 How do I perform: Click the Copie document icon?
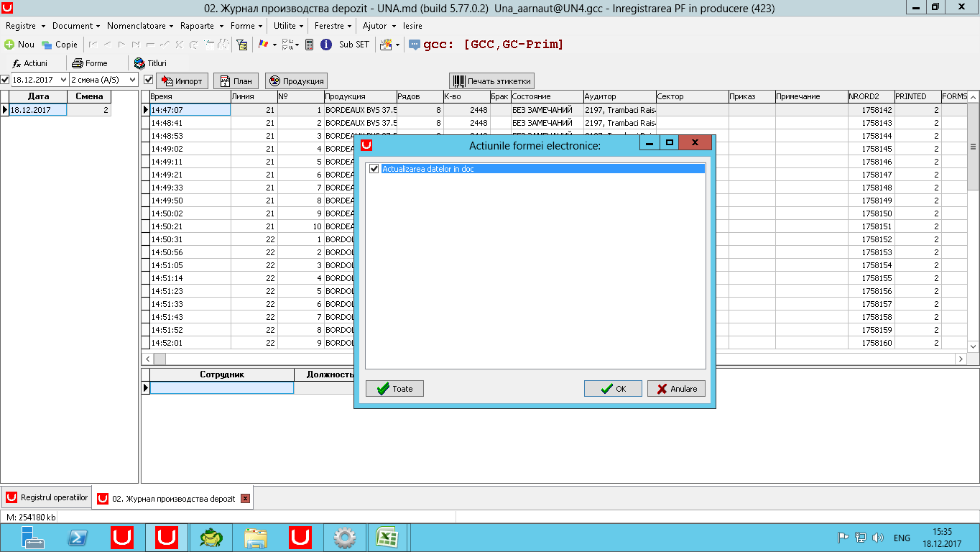(x=47, y=45)
